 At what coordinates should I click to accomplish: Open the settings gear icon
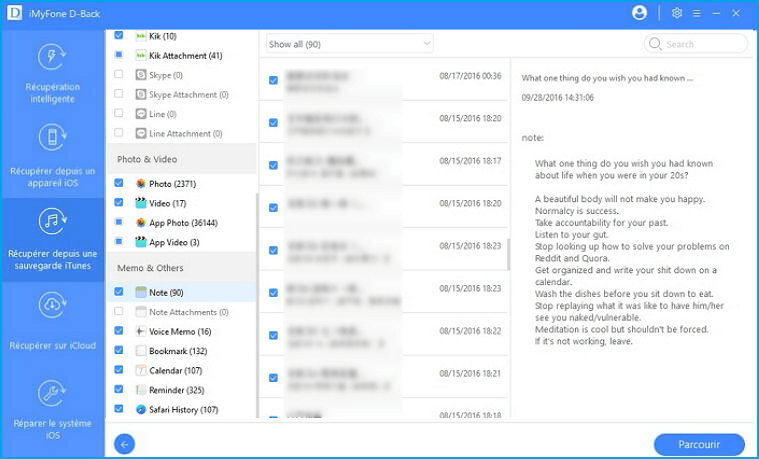click(677, 13)
